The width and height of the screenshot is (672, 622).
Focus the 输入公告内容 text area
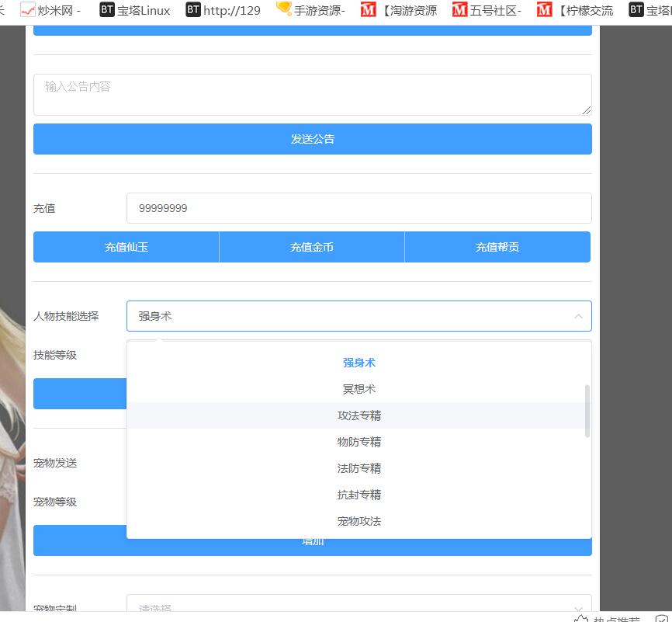(312, 95)
